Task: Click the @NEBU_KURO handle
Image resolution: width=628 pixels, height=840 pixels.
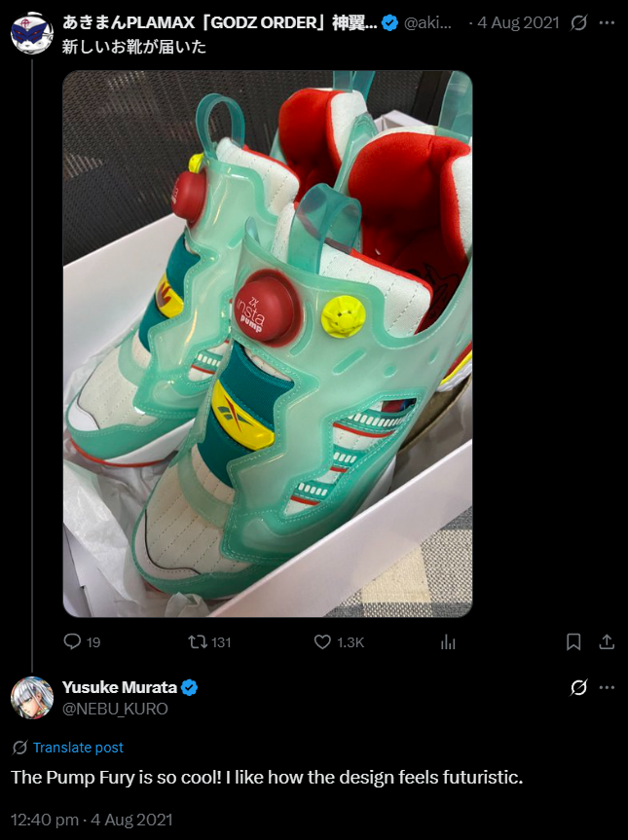Action: tap(115, 709)
